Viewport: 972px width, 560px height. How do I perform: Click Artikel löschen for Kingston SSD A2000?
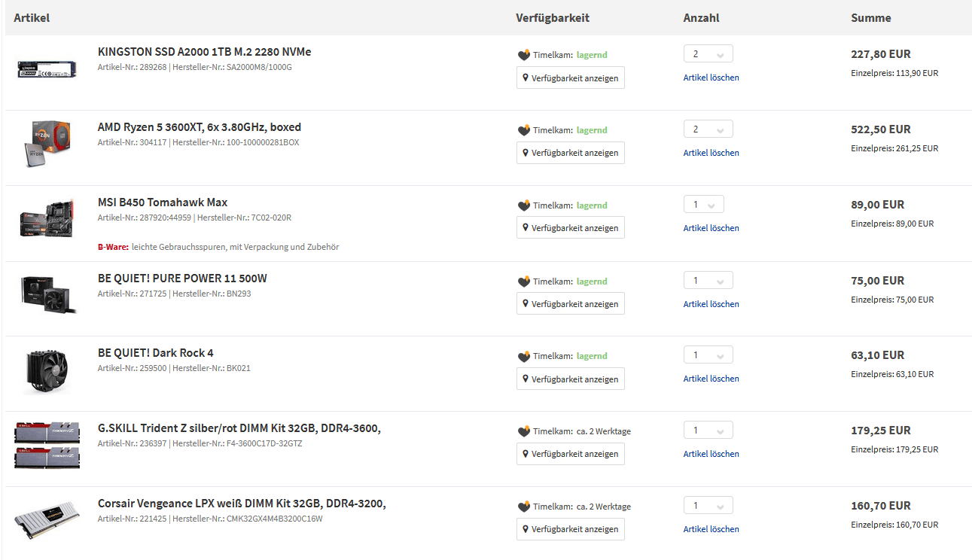coord(711,78)
